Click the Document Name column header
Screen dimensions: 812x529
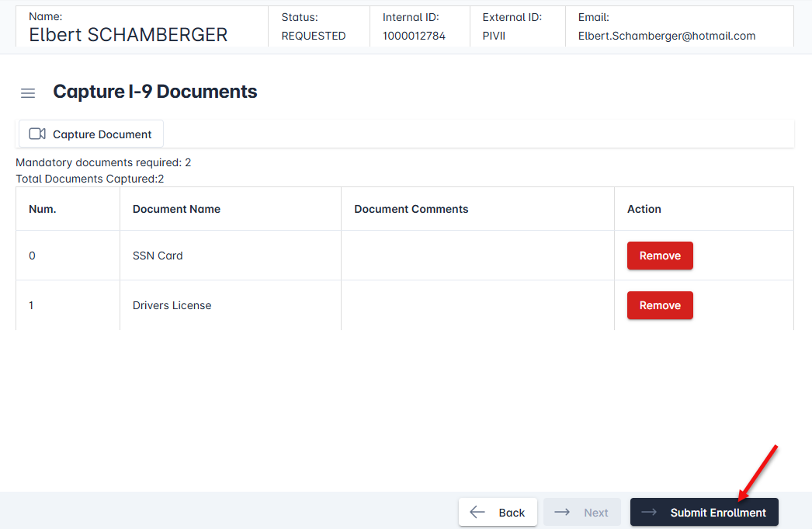[176, 209]
